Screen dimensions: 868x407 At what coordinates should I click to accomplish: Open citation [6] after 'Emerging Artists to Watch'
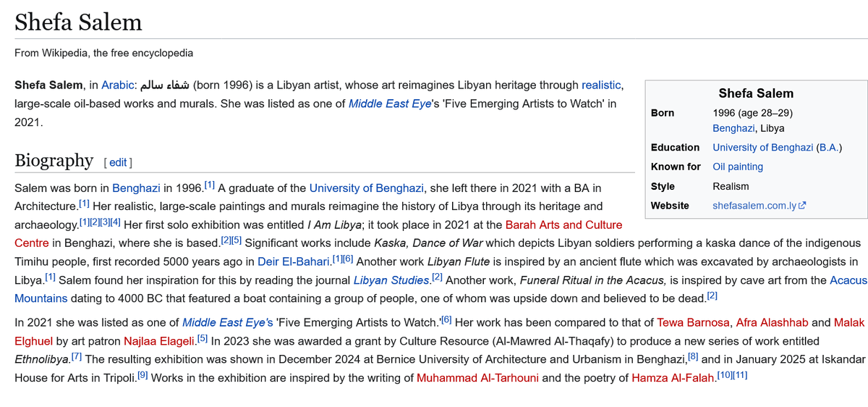coord(447,319)
